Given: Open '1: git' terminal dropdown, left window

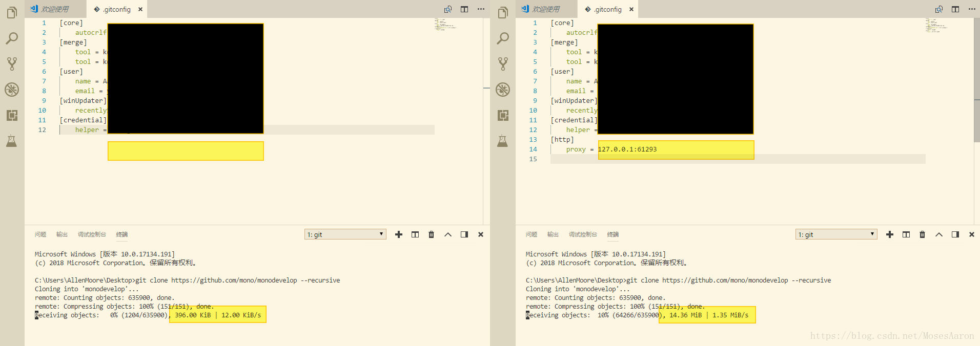Looking at the screenshot, I should pos(345,234).
